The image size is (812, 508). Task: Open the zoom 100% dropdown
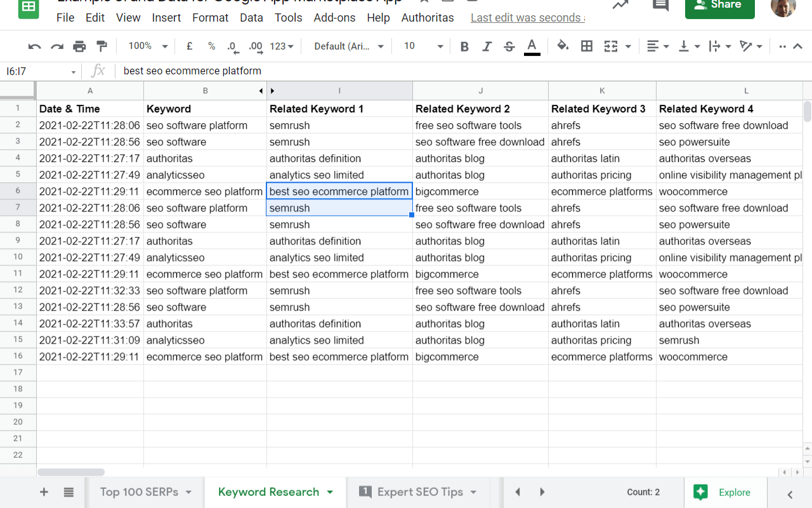(x=148, y=46)
